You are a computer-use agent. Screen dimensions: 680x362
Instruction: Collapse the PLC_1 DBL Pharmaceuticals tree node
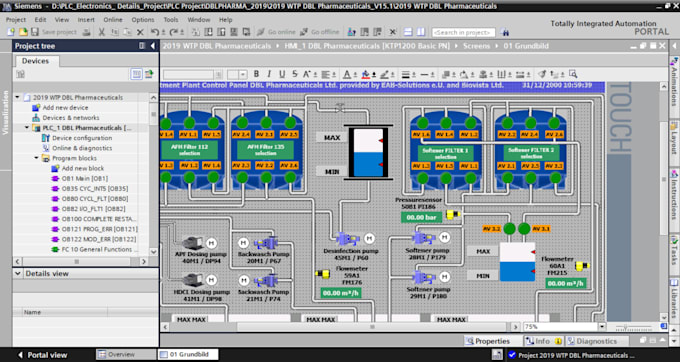click(27, 128)
